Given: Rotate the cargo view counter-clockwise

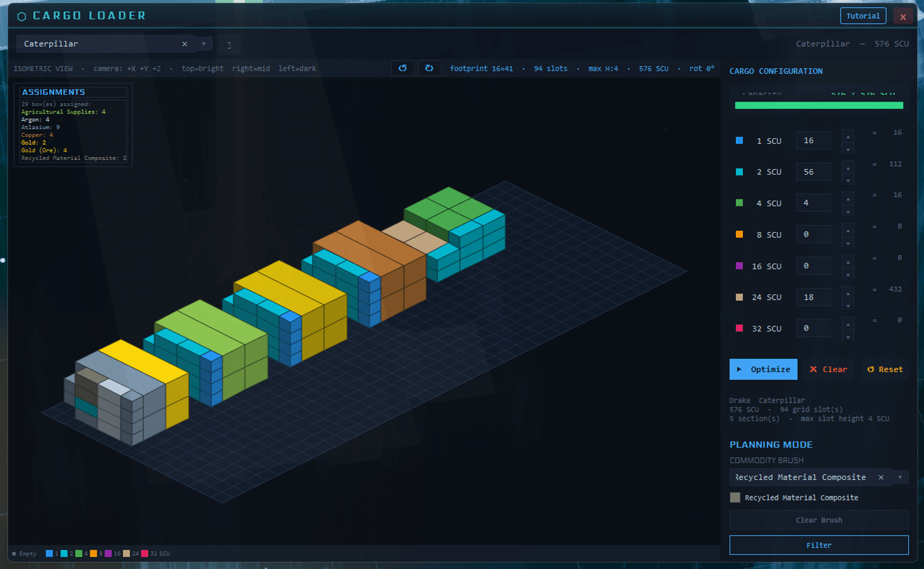Looking at the screenshot, I should pos(403,68).
